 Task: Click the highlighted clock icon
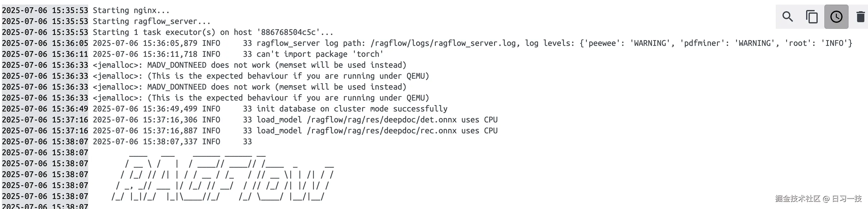coord(836,16)
